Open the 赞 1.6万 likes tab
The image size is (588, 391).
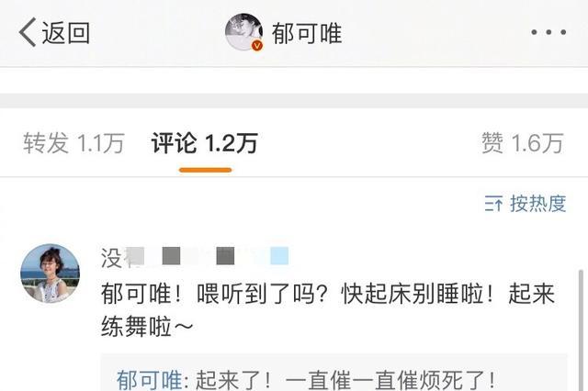pos(523,143)
